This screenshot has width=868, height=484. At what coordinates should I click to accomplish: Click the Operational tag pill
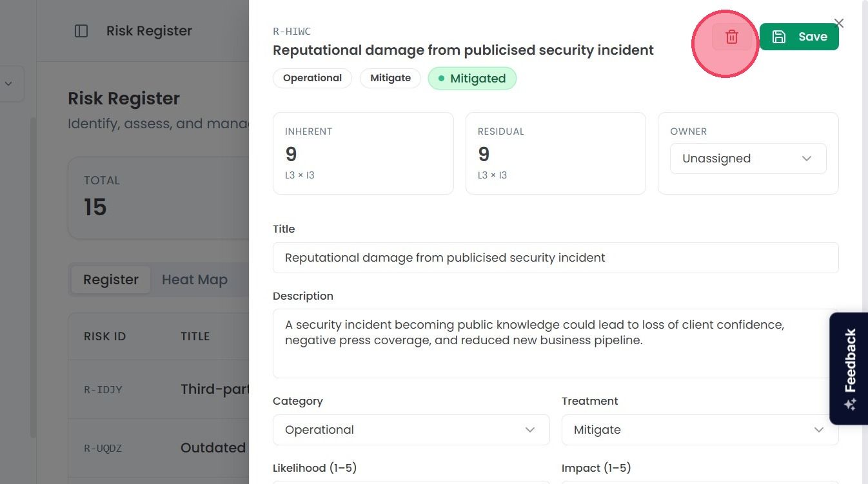(x=312, y=78)
